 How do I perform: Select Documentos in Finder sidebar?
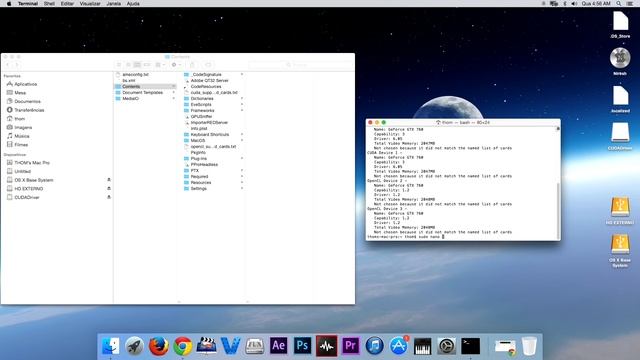click(x=27, y=101)
